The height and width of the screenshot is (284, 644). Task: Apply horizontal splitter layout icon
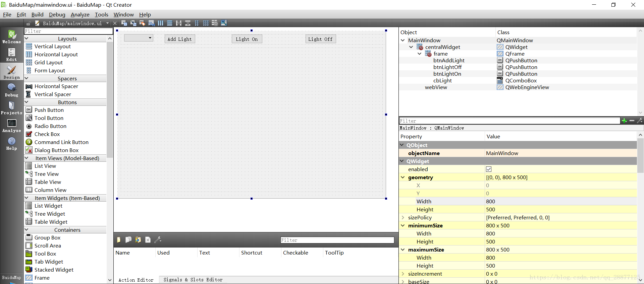[179, 23]
